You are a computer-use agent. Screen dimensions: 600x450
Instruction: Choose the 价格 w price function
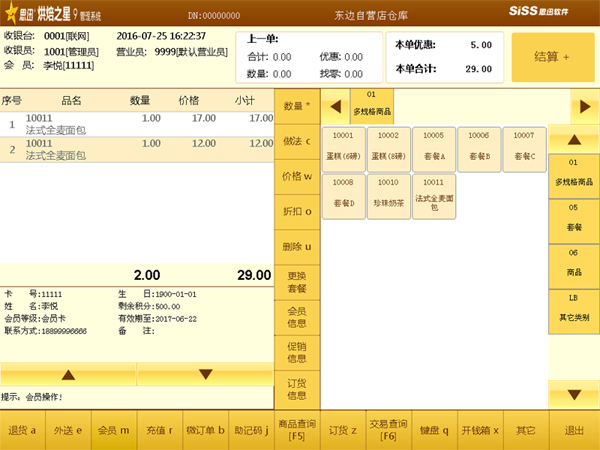[x=297, y=176]
